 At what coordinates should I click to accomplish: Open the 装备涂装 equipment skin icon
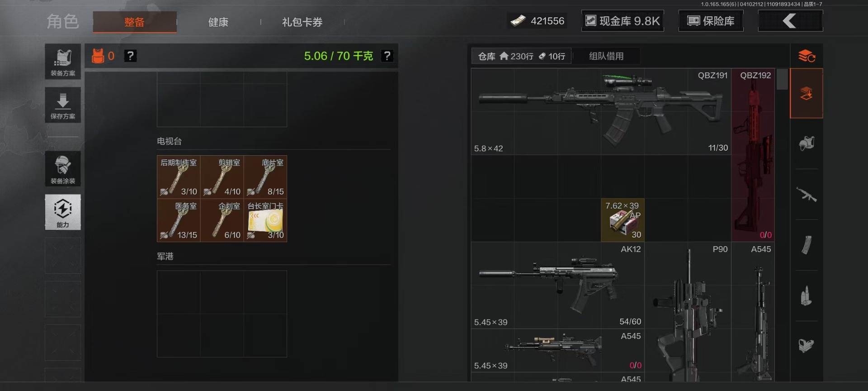(x=63, y=169)
